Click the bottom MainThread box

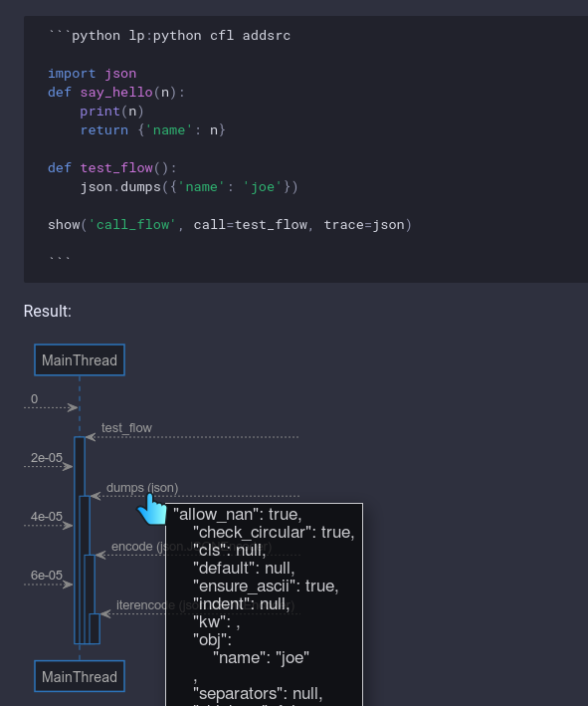(80, 676)
